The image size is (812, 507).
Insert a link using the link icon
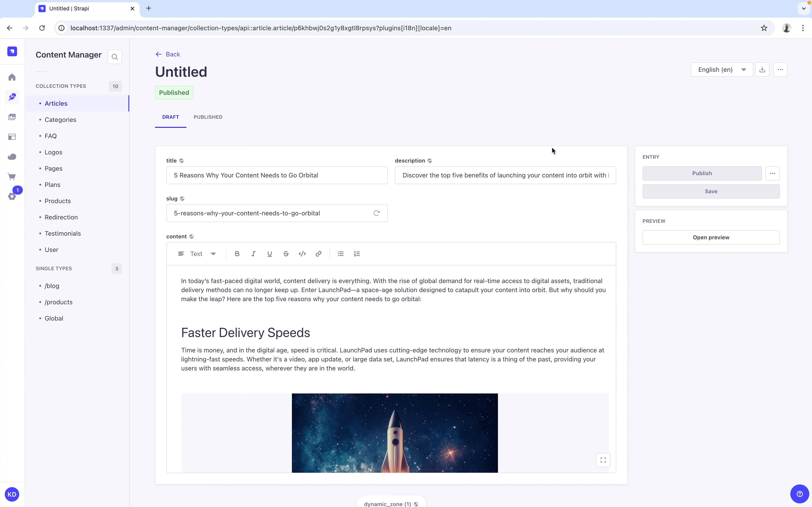coord(318,254)
